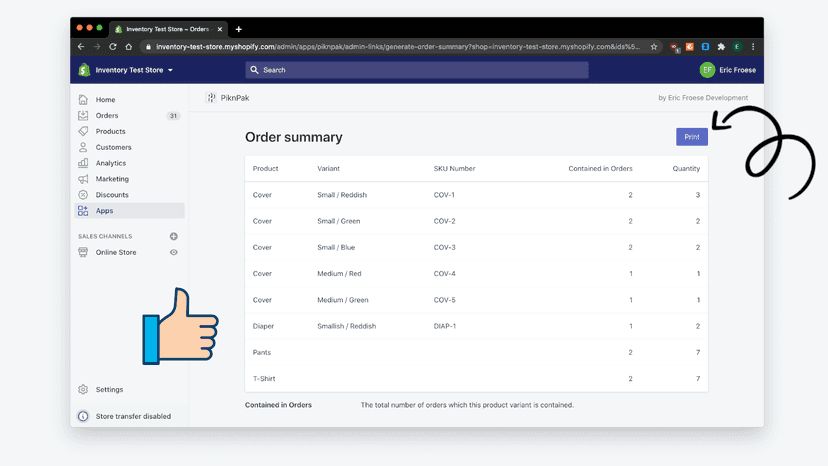
Task: Go to browser home page
Action: [128, 46]
